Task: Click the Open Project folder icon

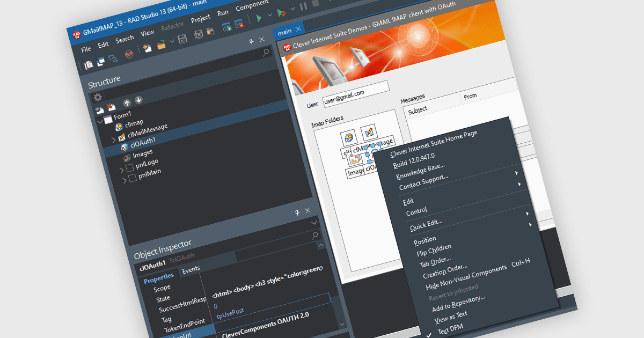Action: tap(210, 32)
